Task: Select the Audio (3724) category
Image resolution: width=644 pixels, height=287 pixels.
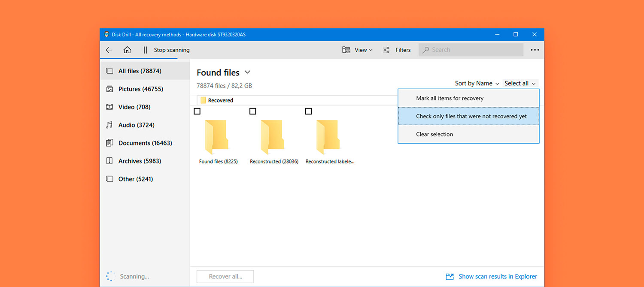Action: click(x=145, y=125)
